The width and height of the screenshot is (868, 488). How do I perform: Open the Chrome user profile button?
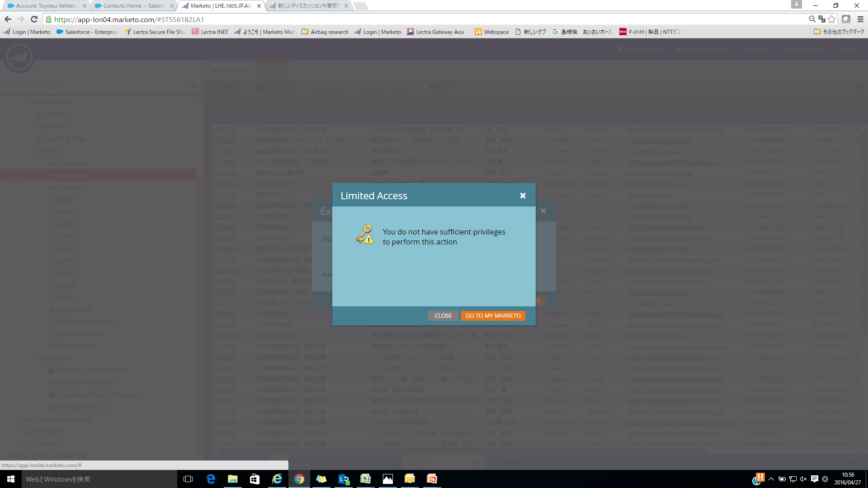796,5
